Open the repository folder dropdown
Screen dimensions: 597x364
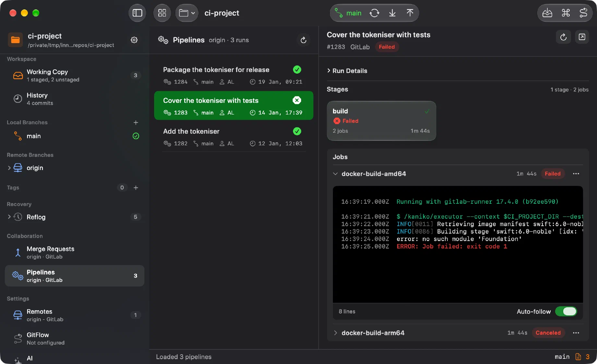pyautogui.click(x=187, y=13)
